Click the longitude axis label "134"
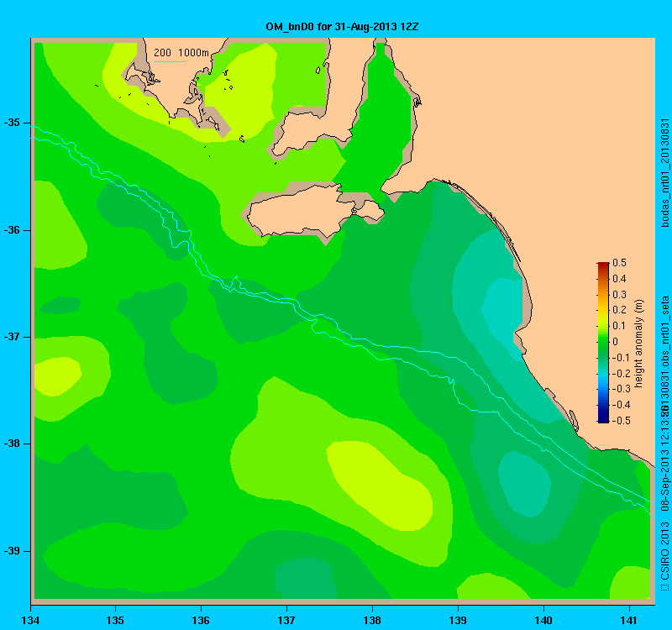 coord(30,620)
